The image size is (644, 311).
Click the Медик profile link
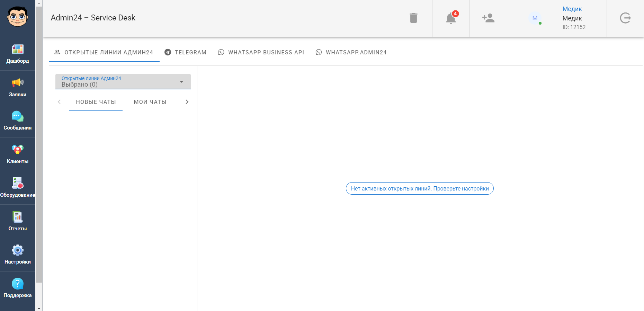coord(572,9)
